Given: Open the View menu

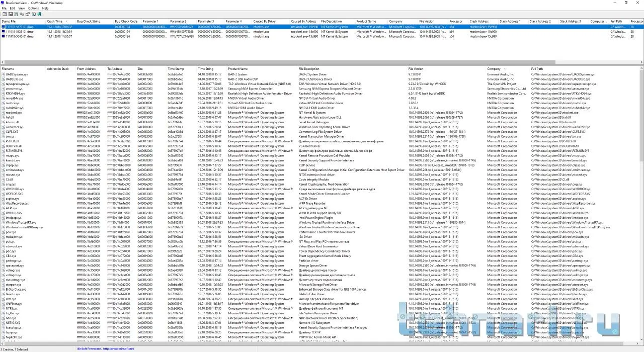Looking at the screenshot, I should pyautogui.click(x=22, y=9).
